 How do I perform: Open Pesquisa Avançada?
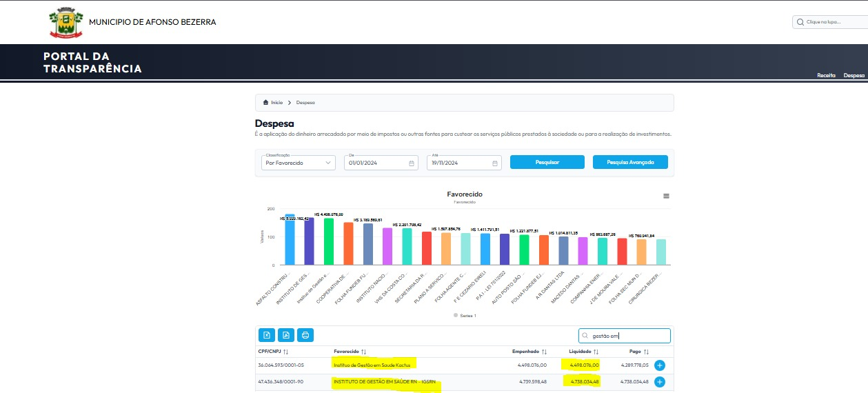coord(630,162)
